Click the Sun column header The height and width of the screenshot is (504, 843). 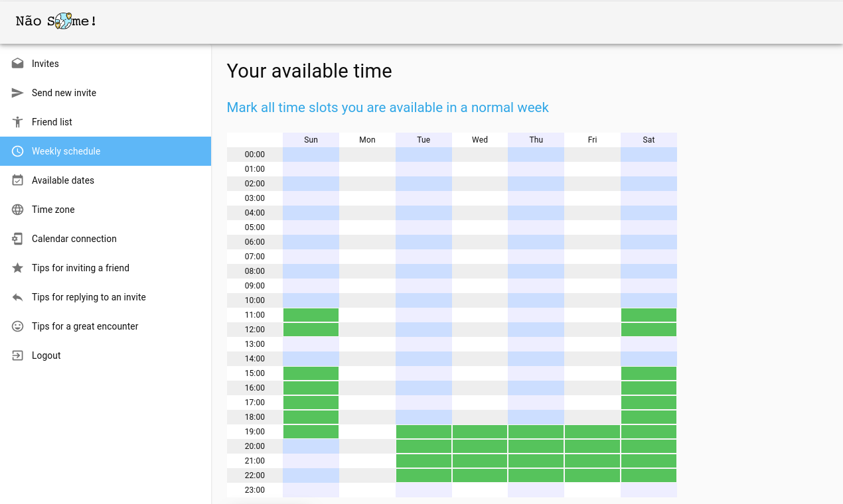[x=311, y=140]
